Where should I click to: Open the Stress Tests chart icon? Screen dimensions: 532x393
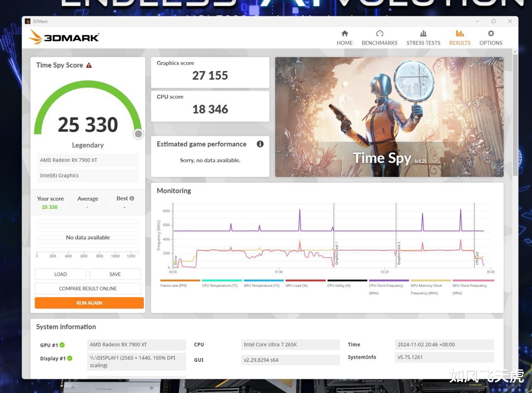423,34
